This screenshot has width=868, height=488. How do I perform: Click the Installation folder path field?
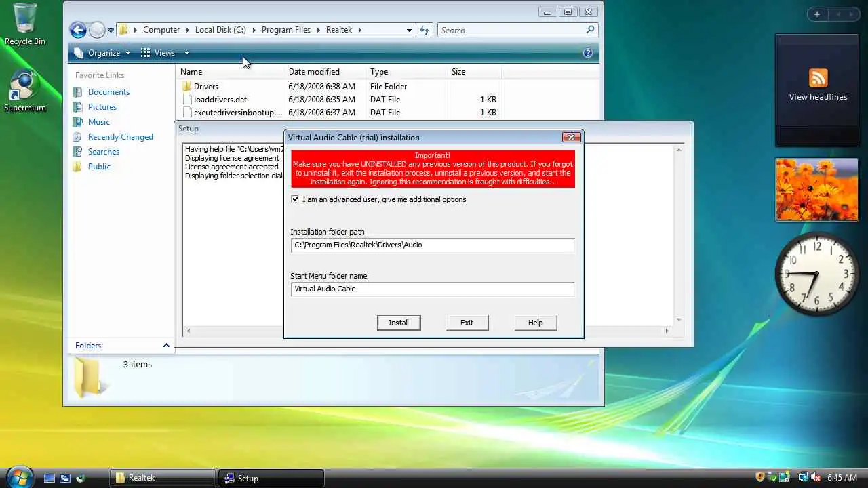coord(433,245)
